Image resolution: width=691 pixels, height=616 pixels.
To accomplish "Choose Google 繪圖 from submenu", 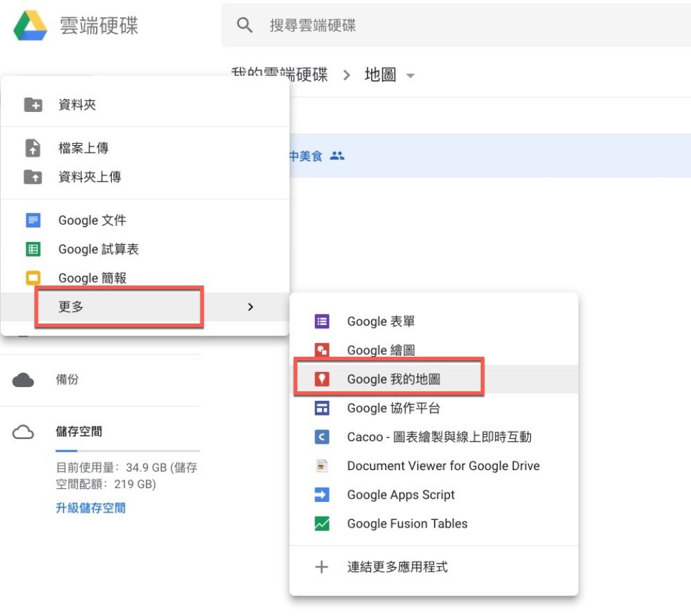I will pos(434,350).
